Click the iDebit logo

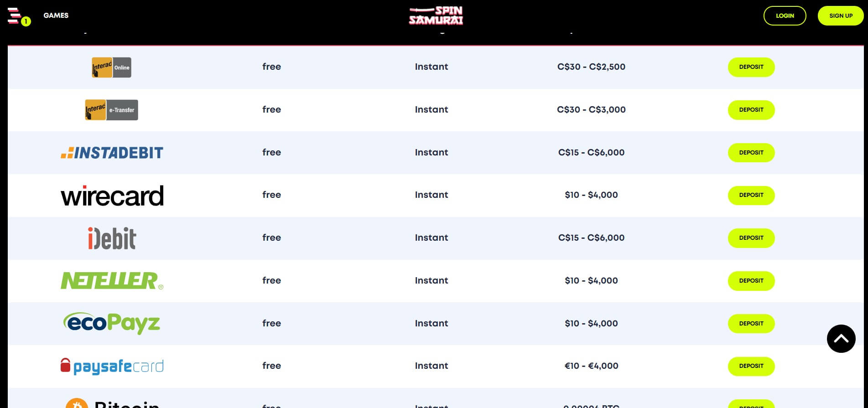click(x=112, y=238)
